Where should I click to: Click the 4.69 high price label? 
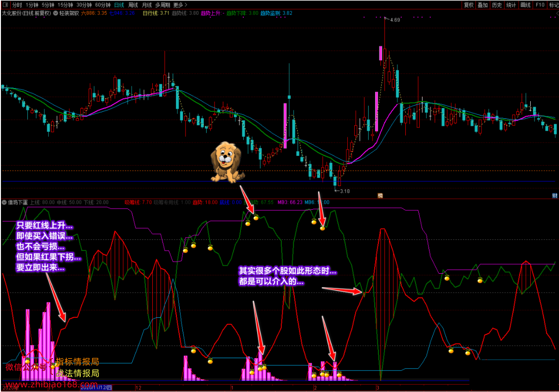pyautogui.click(x=395, y=20)
